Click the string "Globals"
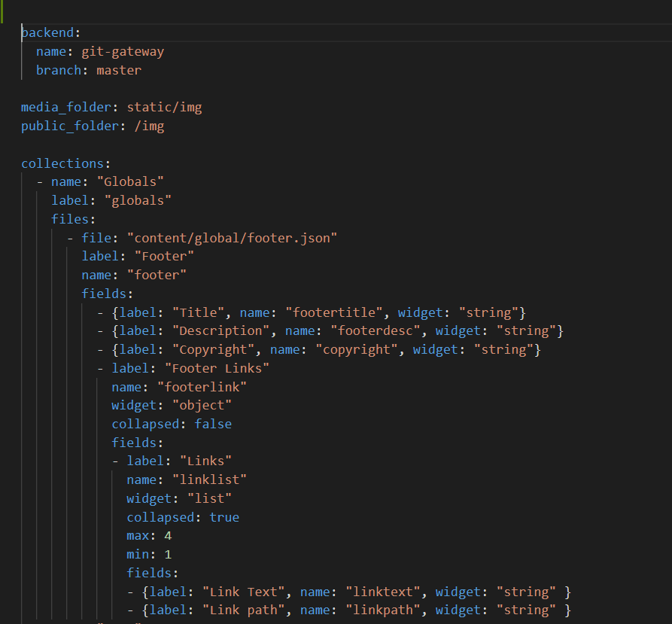 point(130,181)
